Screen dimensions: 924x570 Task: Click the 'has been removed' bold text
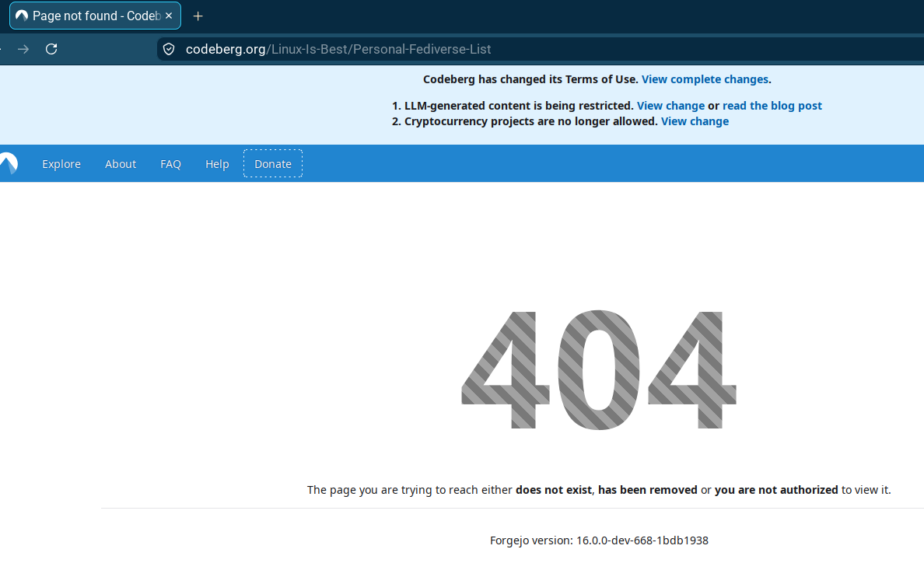[x=648, y=490]
